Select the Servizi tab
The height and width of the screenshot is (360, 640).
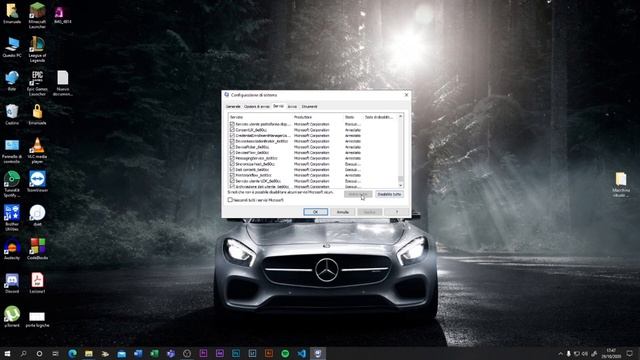pos(278,106)
